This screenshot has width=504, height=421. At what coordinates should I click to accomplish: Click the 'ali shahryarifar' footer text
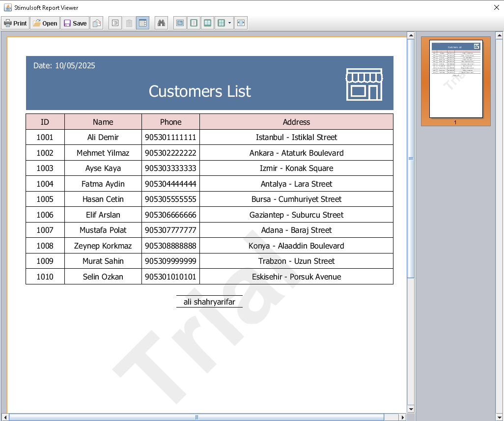pyautogui.click(x=209, y=302)
